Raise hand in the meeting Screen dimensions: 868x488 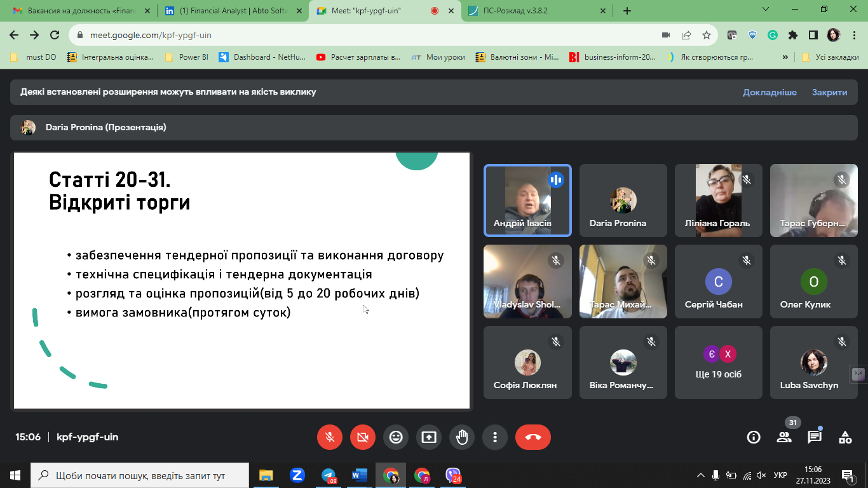click(462, 437)
